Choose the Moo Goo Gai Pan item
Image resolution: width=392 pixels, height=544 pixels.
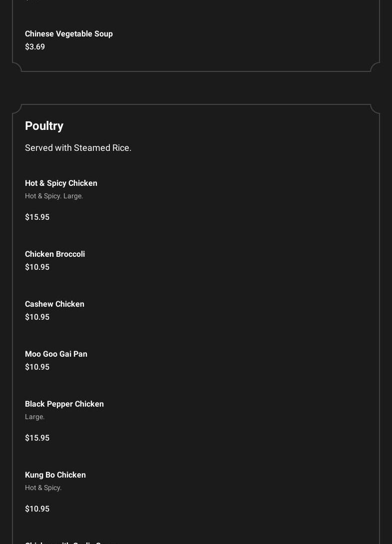coord(56,354)
